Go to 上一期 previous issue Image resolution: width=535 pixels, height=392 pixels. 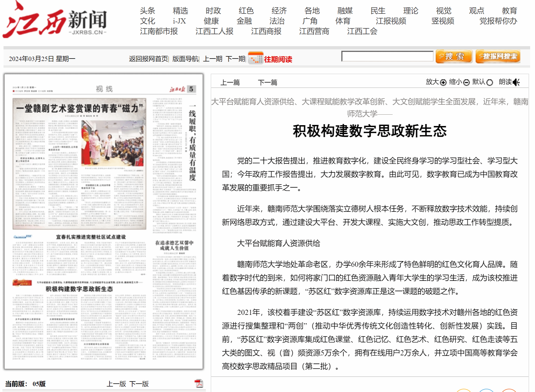pyautogui.click(x=213, y=59)
